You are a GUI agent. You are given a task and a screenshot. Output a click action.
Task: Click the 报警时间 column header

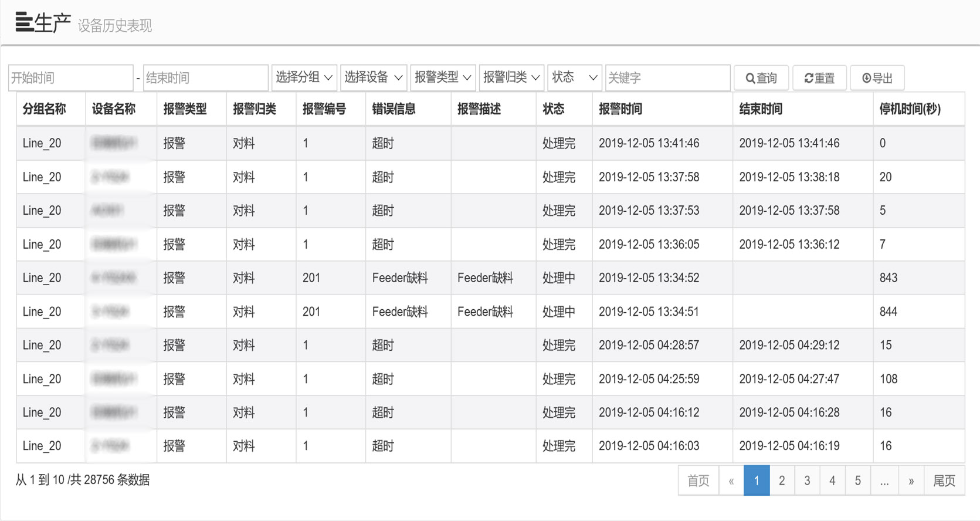[620, 109]
